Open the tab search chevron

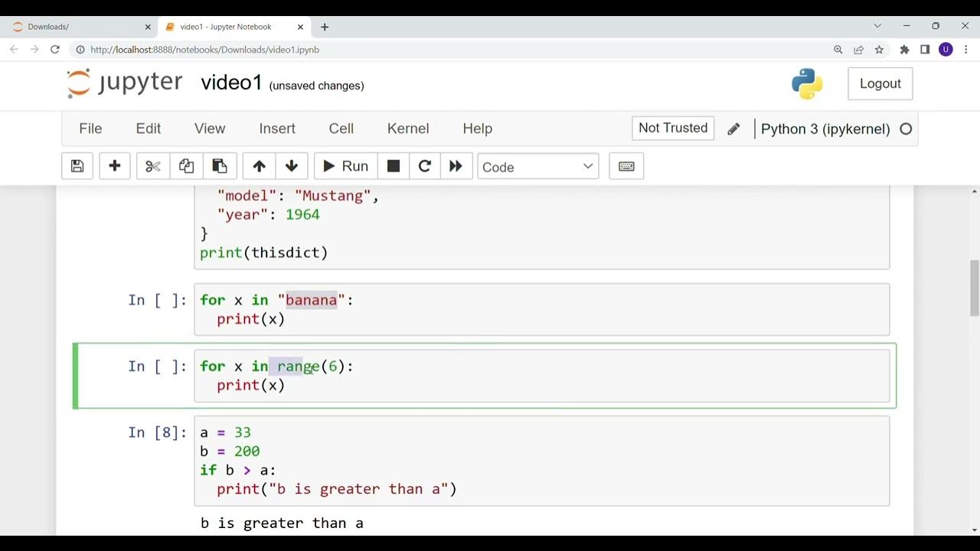click(x=877, y=26)
